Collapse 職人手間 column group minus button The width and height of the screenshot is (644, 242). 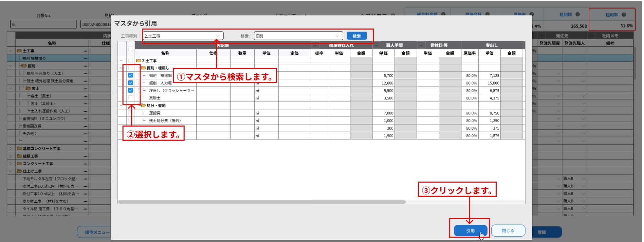pos(377,45)
